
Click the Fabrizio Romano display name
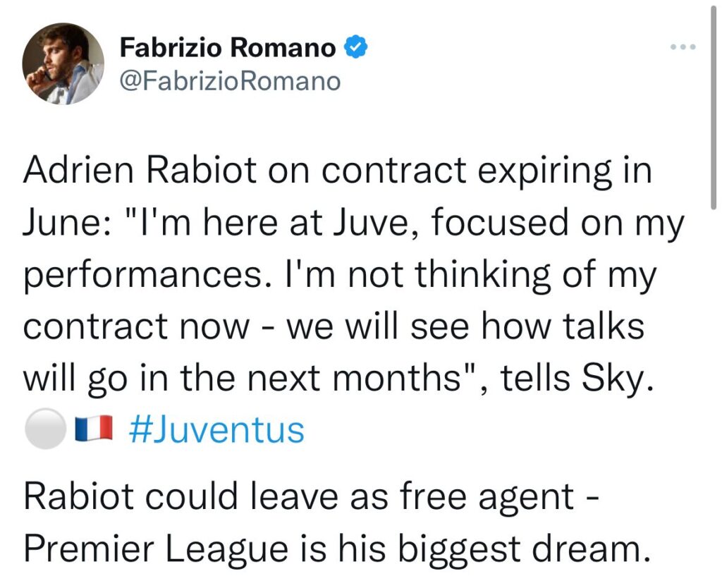tap(228, 47)
